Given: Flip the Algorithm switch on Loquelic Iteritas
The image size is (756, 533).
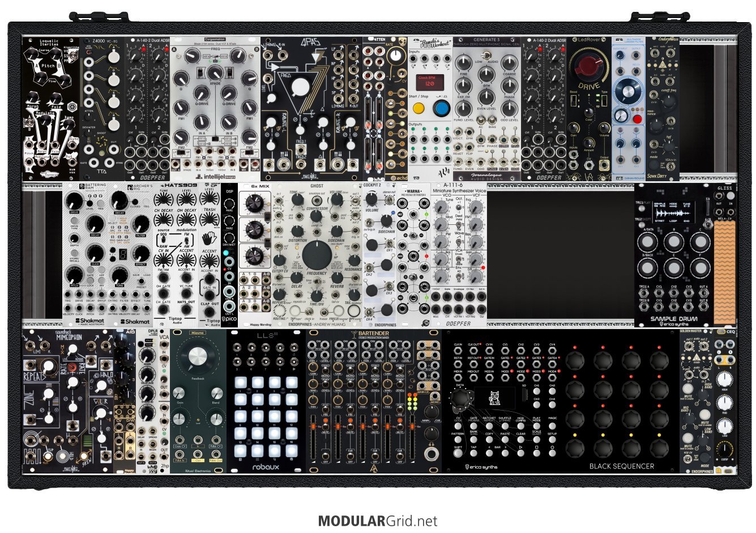Looking at the screenshot, I should (x=72, y=56).
